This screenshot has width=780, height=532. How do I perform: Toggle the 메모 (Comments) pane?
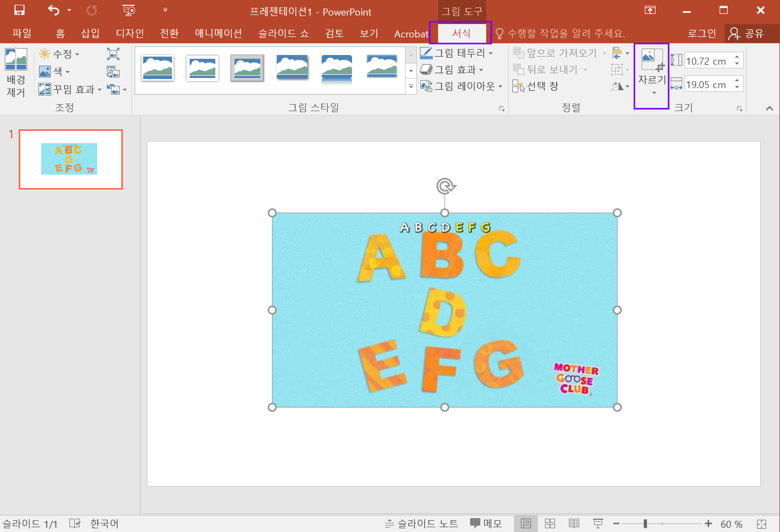(x=486, y=523)
